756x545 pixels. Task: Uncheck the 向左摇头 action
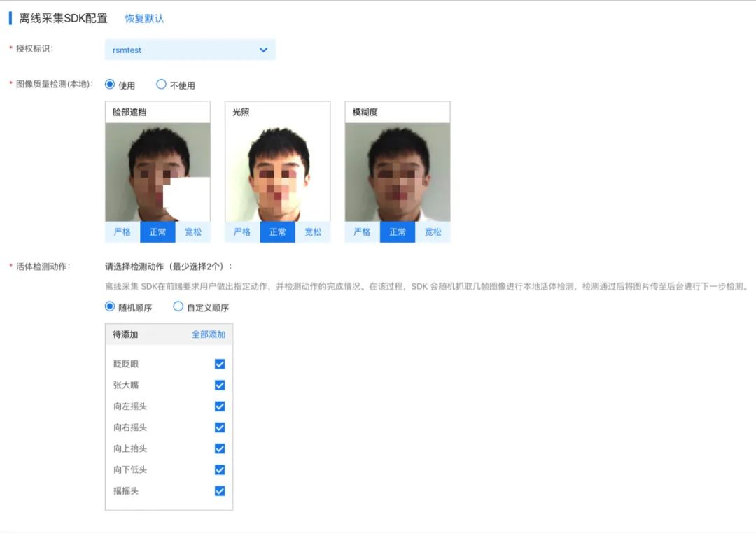tap(219, 406)
